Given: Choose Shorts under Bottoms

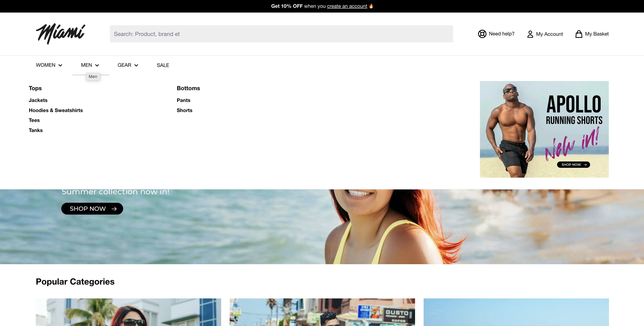Looking at the screenshot, I should (184, 110).
